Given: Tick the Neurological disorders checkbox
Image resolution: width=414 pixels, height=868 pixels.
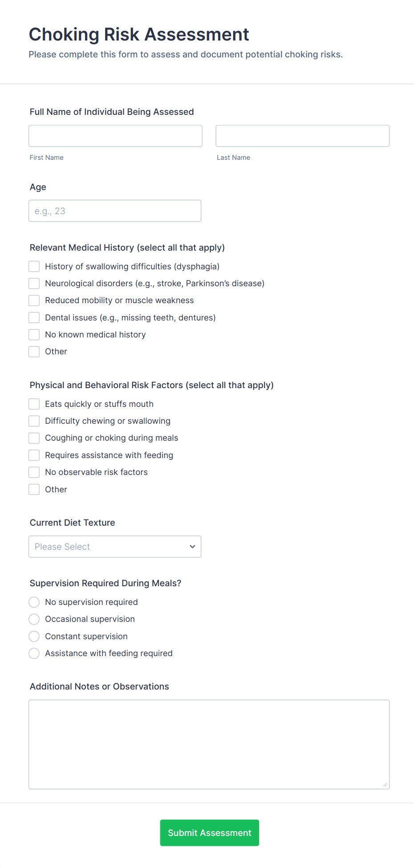Looking at the screenshot, I should point(34,284).
